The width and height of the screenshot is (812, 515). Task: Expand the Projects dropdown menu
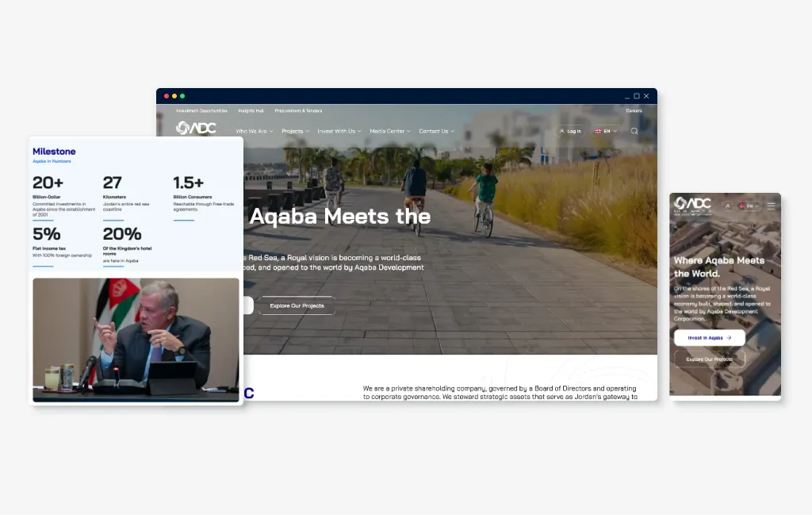295,131
